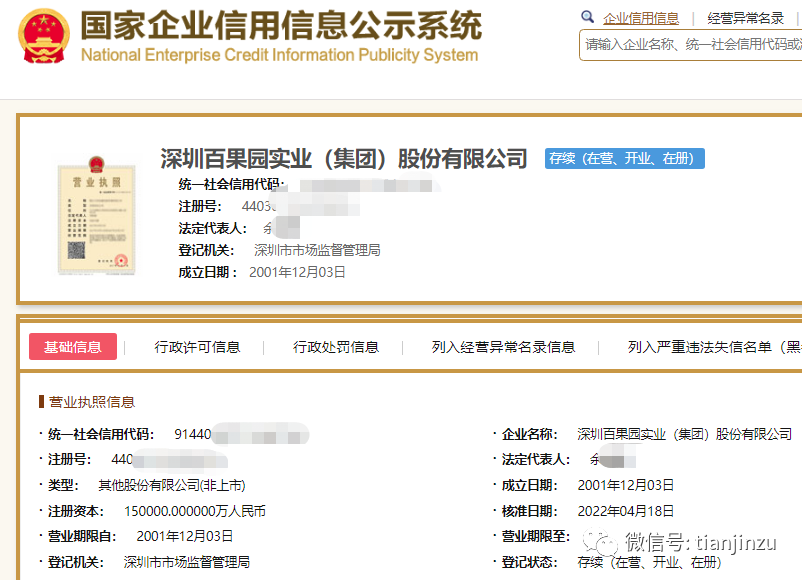Switch to the 基础信息 tab
The height and width of the screenshot is (580, 802).
coord(73,347)
